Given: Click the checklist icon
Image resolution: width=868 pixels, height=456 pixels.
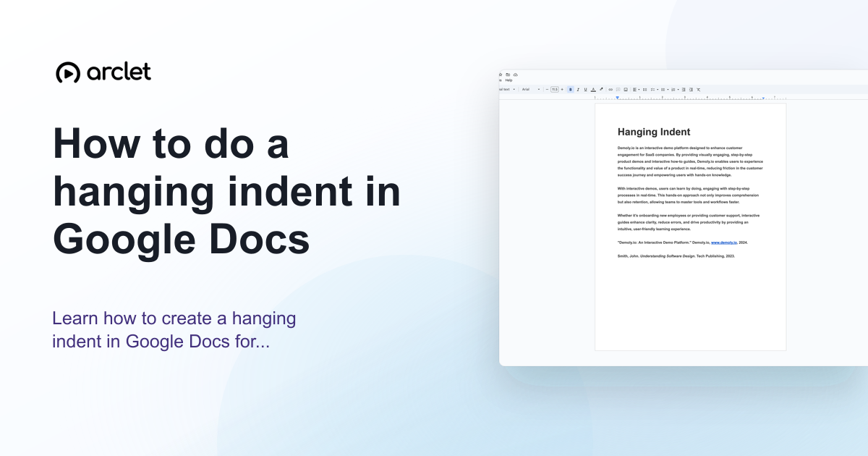Looking at the screenshot, I should 652,89.
